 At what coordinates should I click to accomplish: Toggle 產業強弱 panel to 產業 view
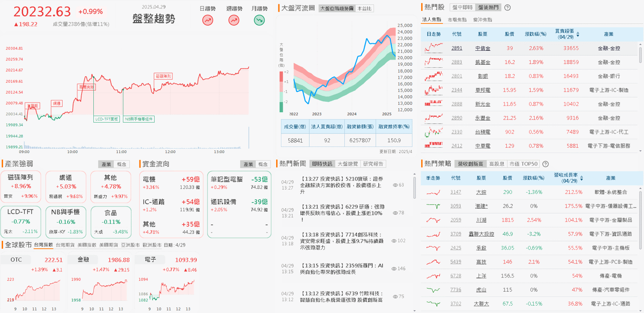[106, 164]
